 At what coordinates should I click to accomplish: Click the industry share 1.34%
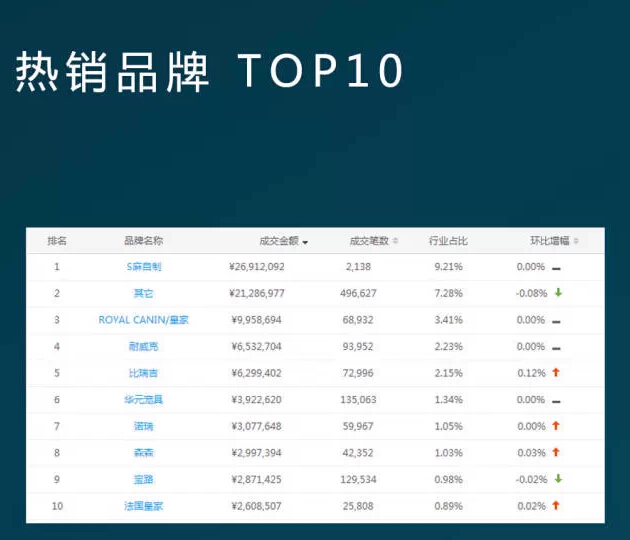pos(448,400)
